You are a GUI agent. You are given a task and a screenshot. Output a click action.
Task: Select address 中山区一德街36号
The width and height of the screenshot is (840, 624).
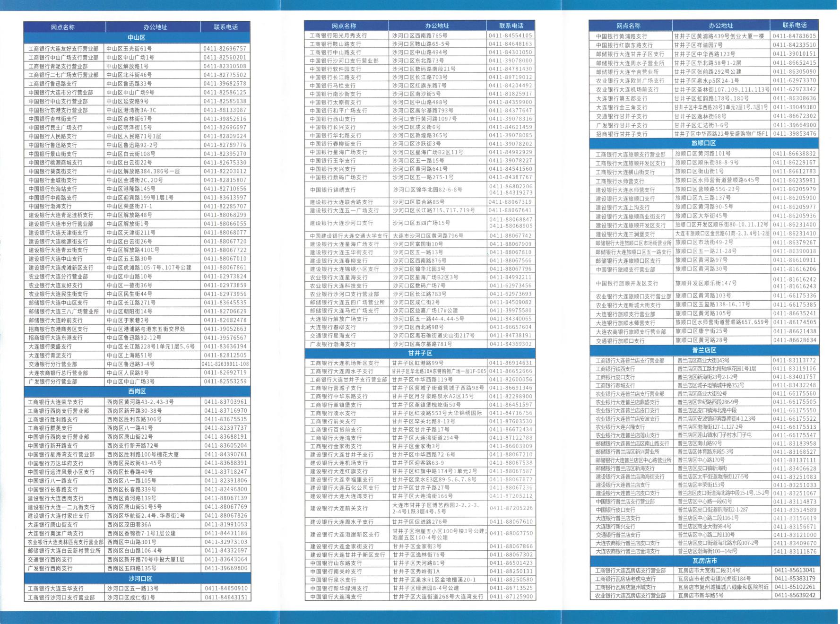tap(130, 285)
